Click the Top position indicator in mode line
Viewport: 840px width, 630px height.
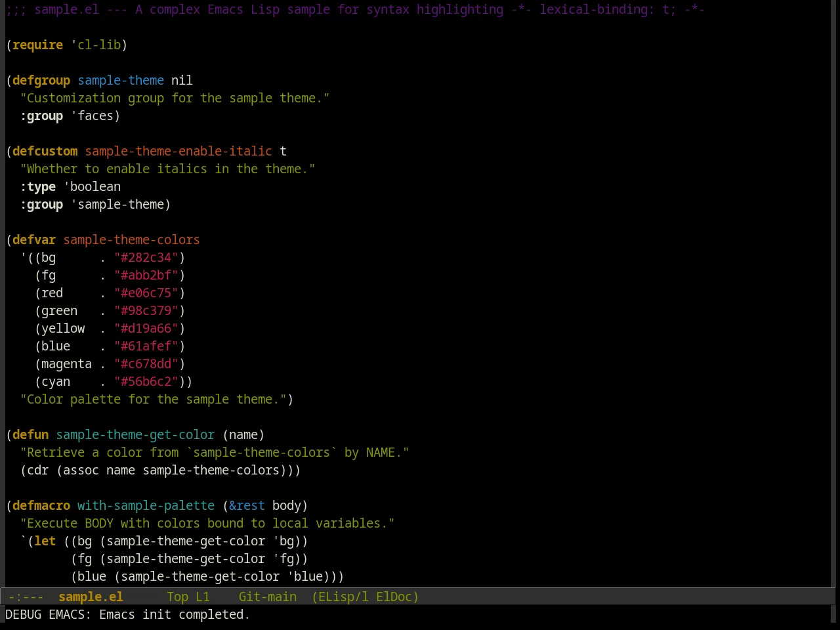(x=177, y=597)
